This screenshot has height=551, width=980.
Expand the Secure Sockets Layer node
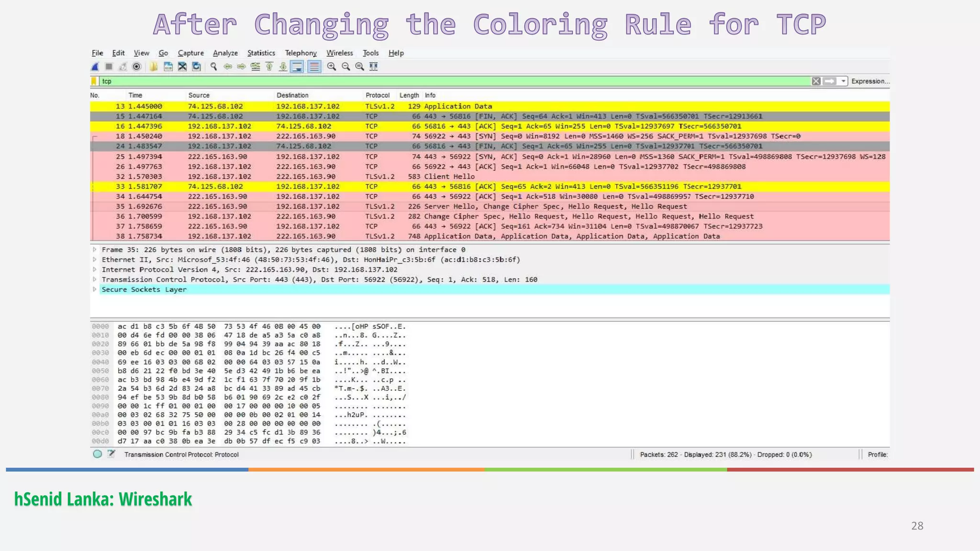(95, 289)
